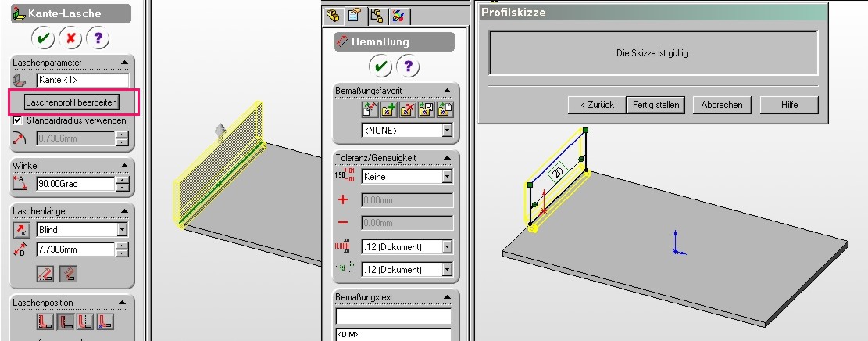Click the < Zurück button in Profilskizze
Screen dimensions: 868x341
pyautogui.click(x=597, y=105)
